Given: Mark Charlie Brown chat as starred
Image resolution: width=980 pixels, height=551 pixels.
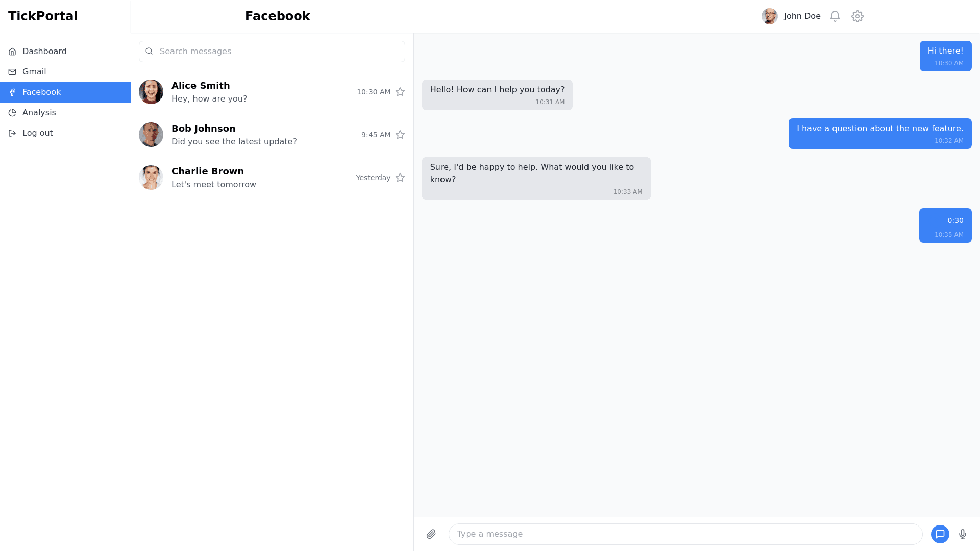Looking at the screenshot, I should (400, 178).
